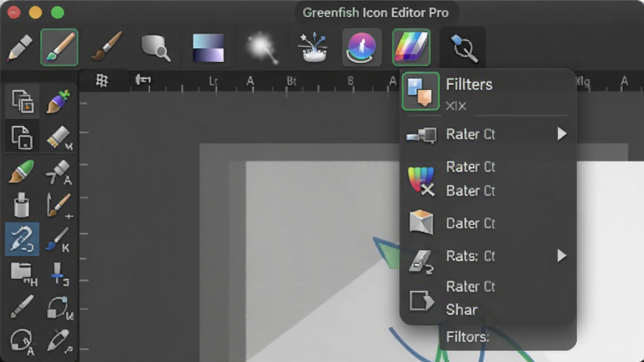Choose the gray knife pen tool
Image resolution: width=644 pixels, height=362 pixels.
pos(21,307)
